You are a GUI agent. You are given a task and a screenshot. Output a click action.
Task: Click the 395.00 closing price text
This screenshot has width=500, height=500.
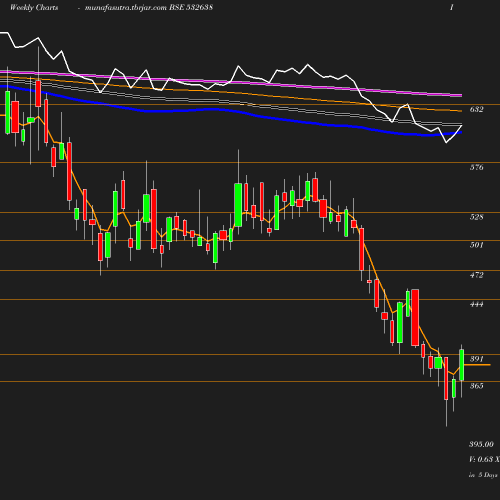coord(481,444)
